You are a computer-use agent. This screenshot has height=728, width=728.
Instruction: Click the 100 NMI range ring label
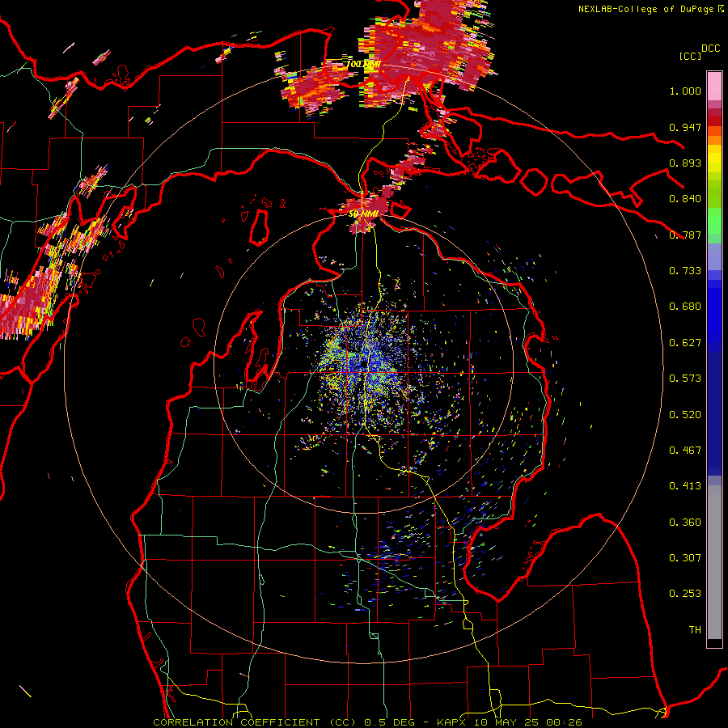pyautogui.click(x=363, y=64)
